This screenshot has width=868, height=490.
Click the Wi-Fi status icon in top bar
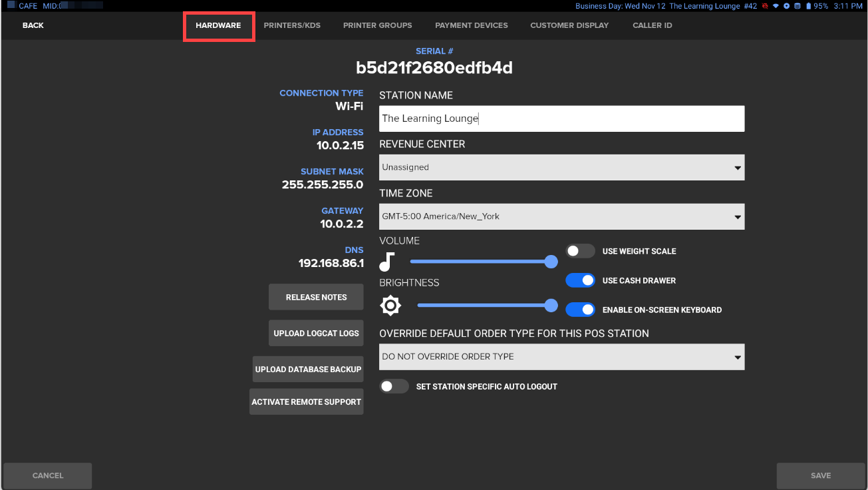(776, 6)
